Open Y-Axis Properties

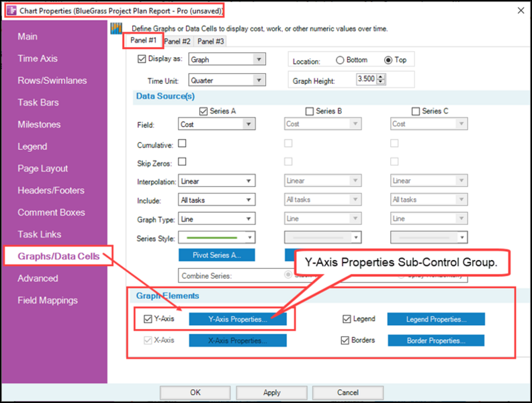tap(238, 319)
